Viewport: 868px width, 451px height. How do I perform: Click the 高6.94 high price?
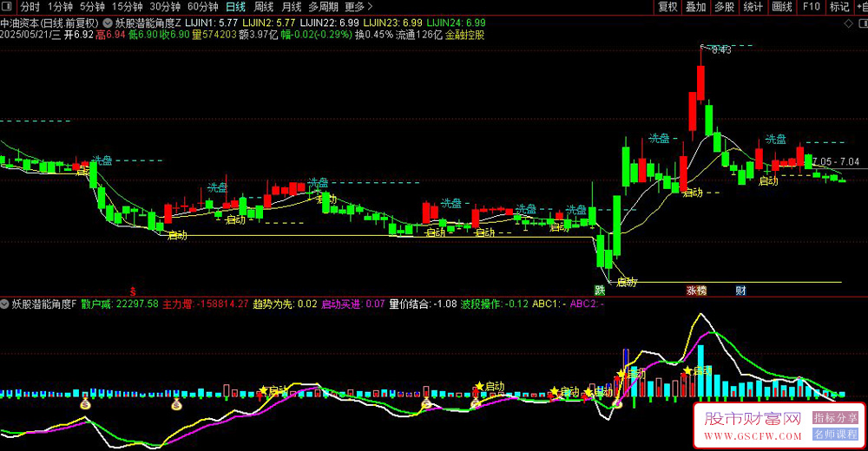tap(111, 35)
